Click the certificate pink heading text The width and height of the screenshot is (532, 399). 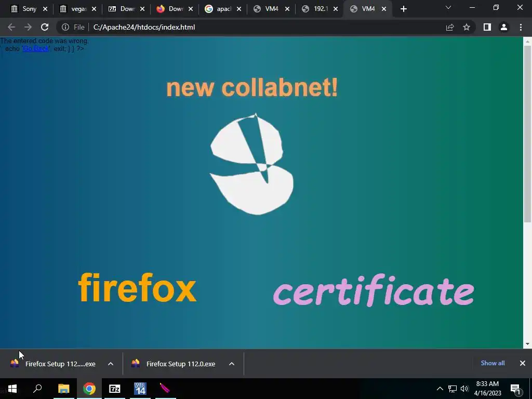point(374,290)
